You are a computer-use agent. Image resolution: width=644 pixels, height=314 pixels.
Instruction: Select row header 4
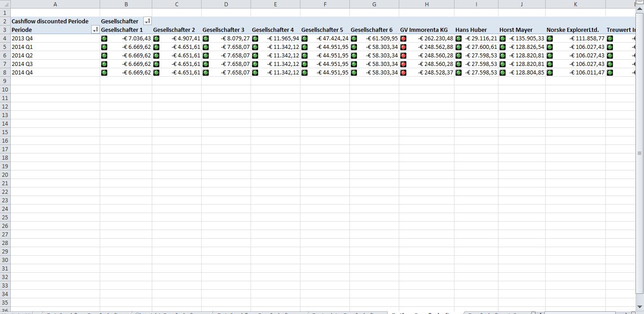pyautogui.click(x=5, y=39)
